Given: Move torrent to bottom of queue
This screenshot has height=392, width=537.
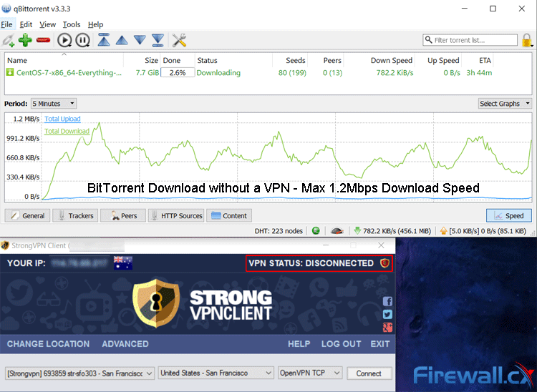Looking at the screenshot, I should click(158, 40).
